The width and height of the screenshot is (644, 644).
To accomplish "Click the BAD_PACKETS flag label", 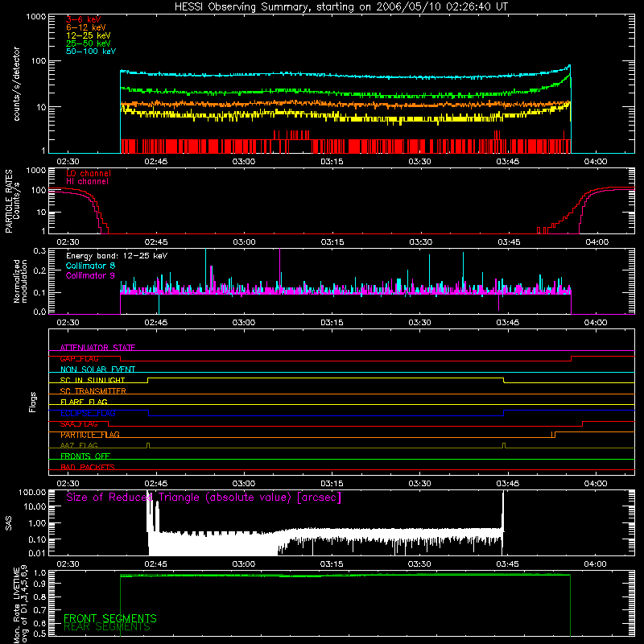I will 88,467.
